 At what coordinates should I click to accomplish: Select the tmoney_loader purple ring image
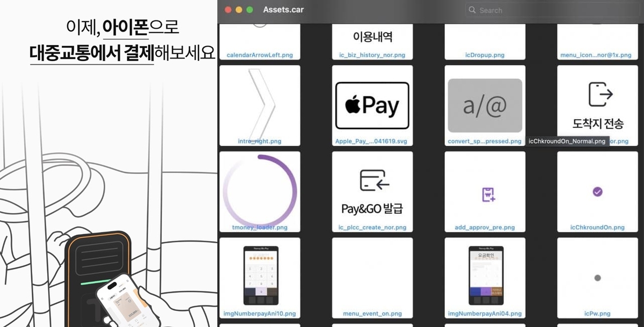pos(260,191)
